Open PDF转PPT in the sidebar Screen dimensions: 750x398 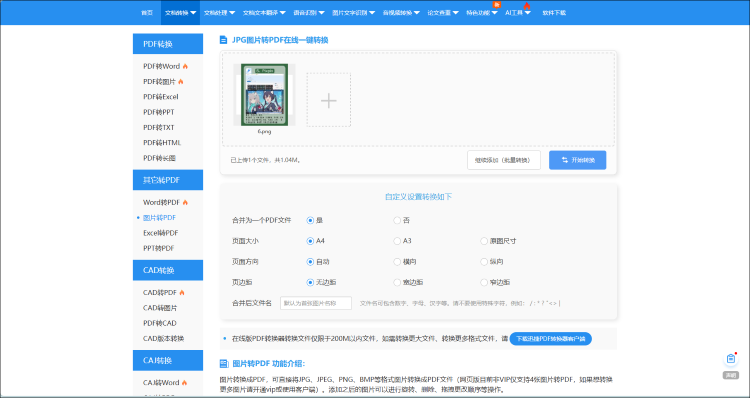pyautogui.click(x=159, y=112)
